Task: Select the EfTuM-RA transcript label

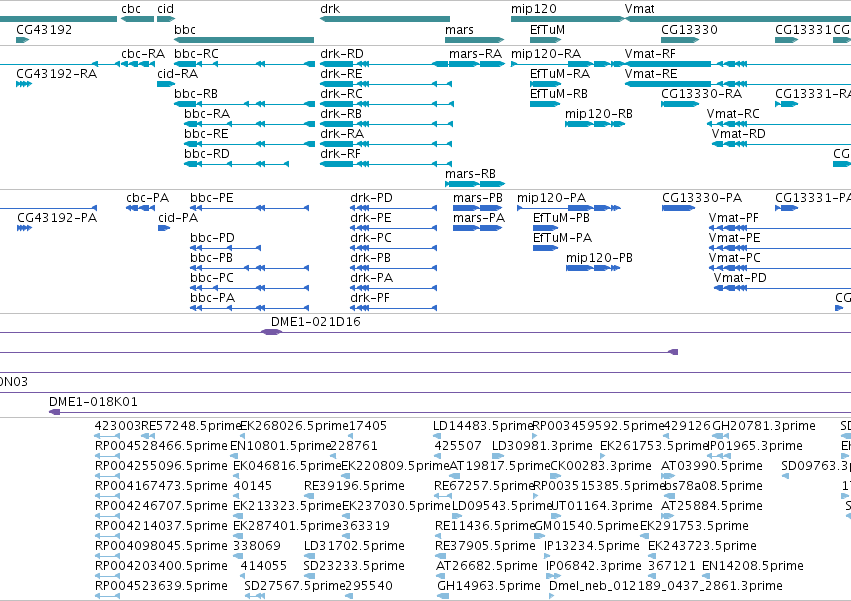Action: (x=560, y=73)
